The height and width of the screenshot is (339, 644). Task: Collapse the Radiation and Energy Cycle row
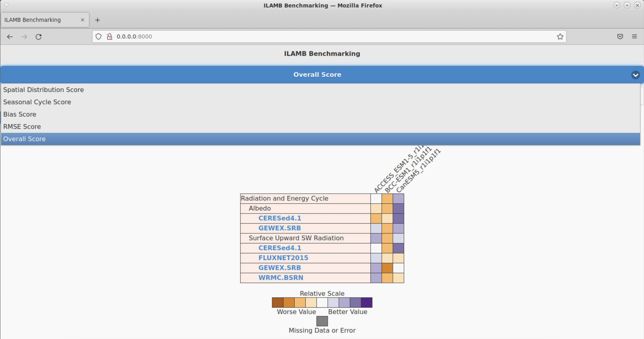pos(305,198)
